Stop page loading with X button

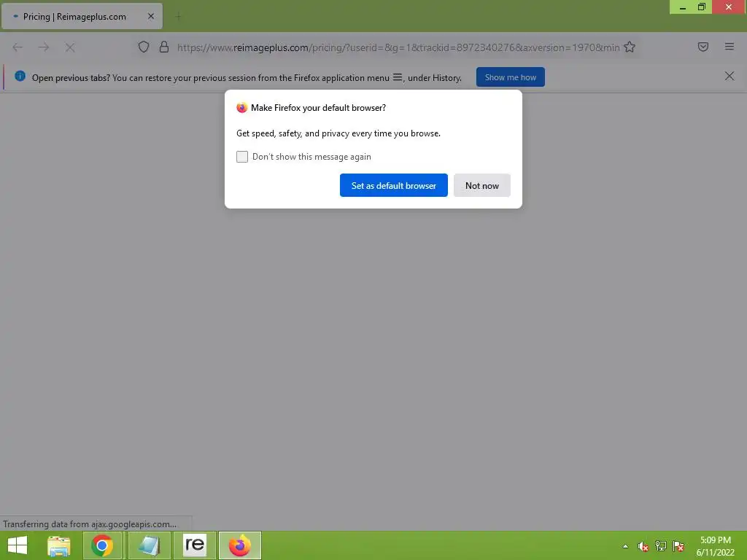click(x=70, y=47)
